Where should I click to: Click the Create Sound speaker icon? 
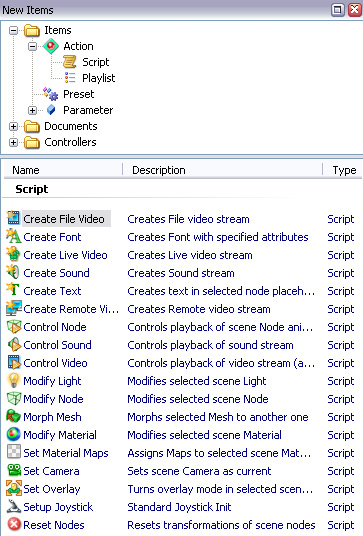click(x=13, y=272)
